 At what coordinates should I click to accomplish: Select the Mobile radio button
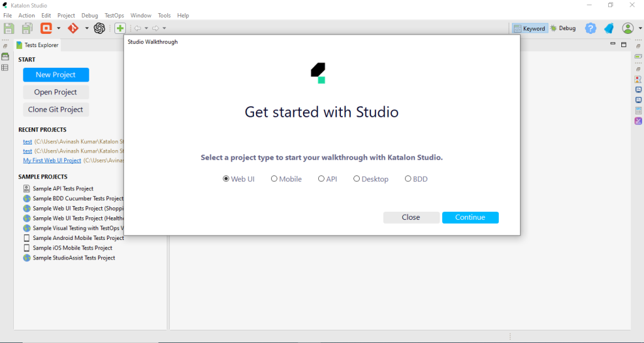click(274, 179)
